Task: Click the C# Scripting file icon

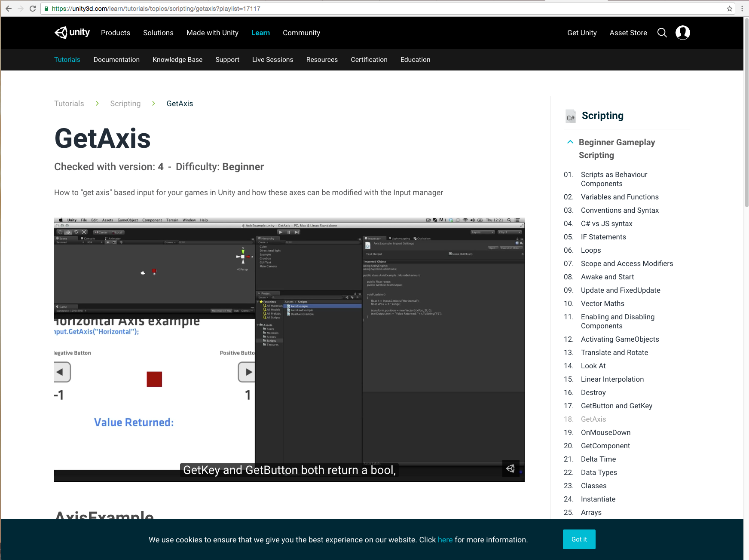Action: [570, 116]
